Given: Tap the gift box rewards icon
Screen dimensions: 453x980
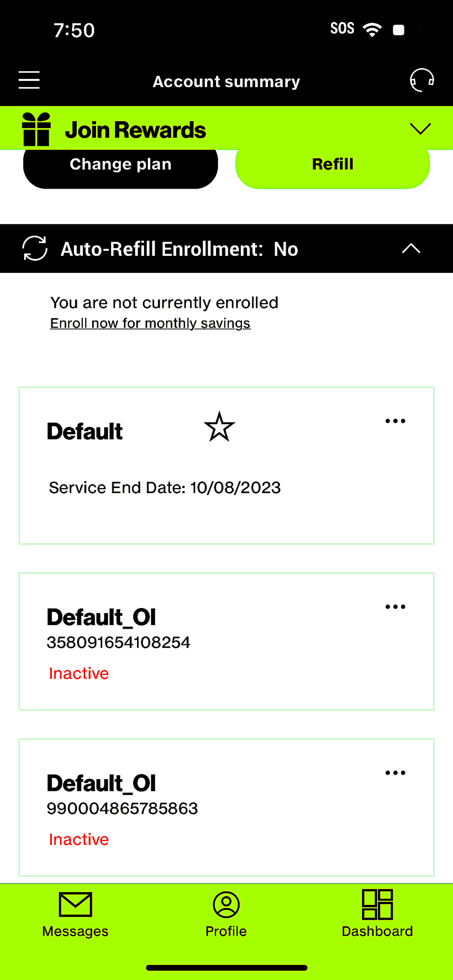Looking at the screenshot, I should (x=36, y=129).
